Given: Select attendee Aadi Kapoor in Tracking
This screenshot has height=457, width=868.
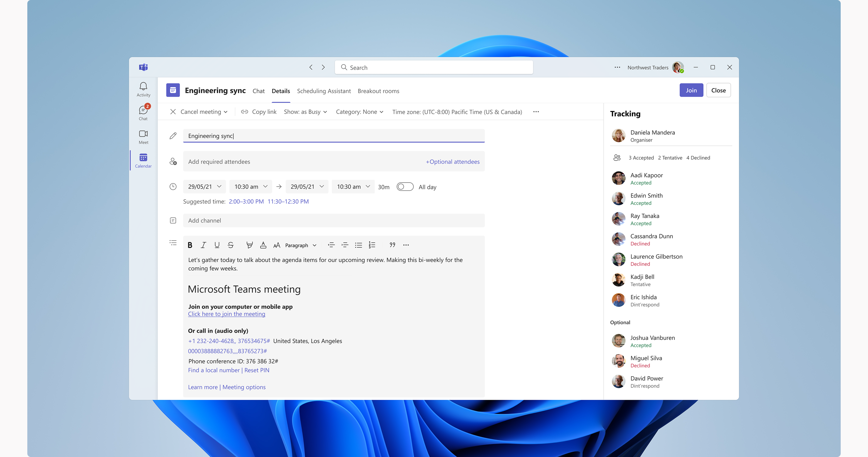Looking at the screenshot, I should click(671, 178).
